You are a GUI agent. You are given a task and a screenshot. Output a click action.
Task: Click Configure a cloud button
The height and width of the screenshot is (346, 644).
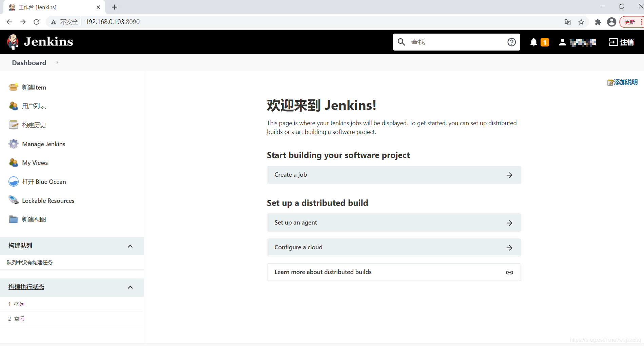click(394, 247)
